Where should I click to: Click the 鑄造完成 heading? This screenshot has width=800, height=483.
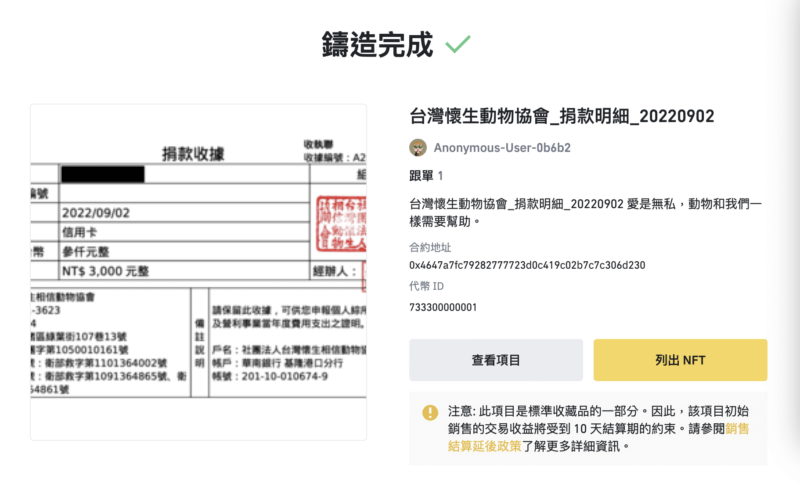point(377,44)
